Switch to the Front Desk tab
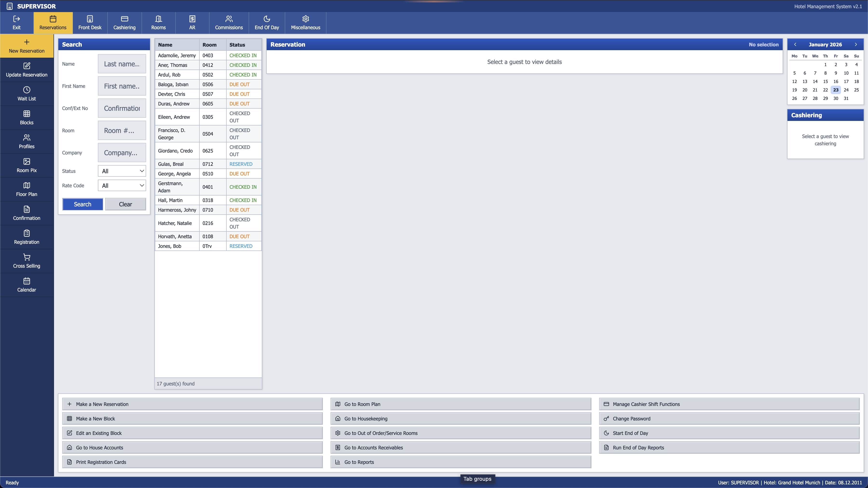This screenshot has height=488, width=868. pos(90,23)
